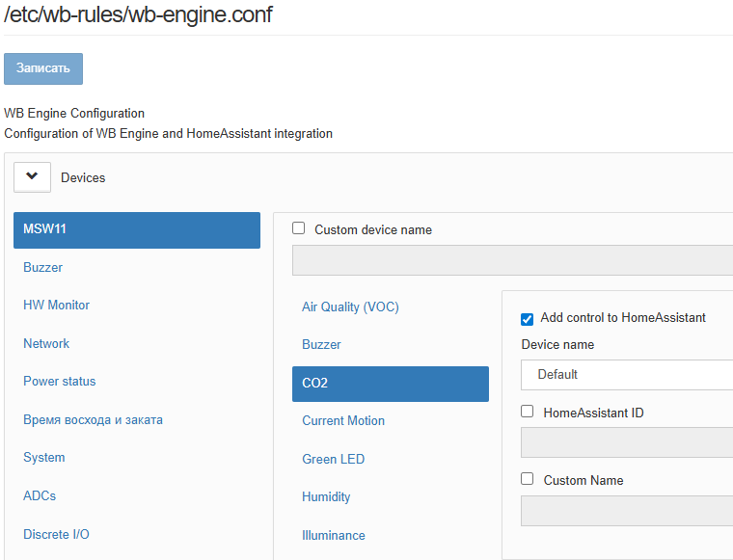
Task: Tick the Custom Name checkbox
Action: click(528, 479)
